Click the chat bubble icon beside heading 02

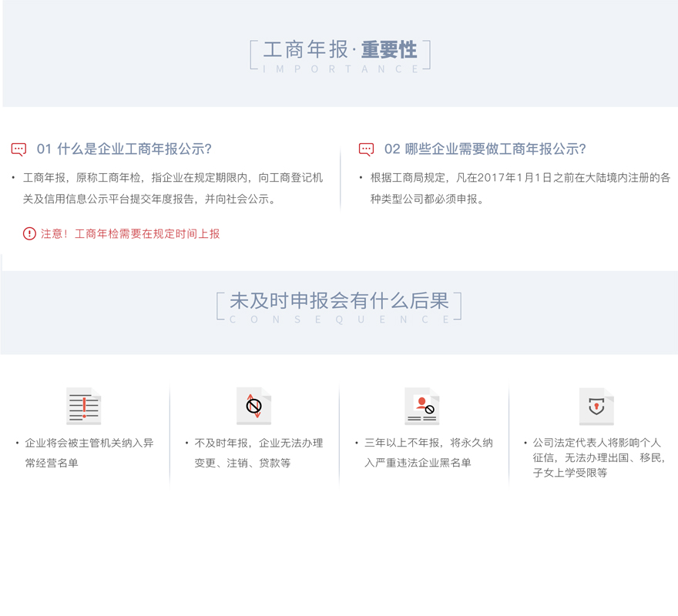pos(367,149)
